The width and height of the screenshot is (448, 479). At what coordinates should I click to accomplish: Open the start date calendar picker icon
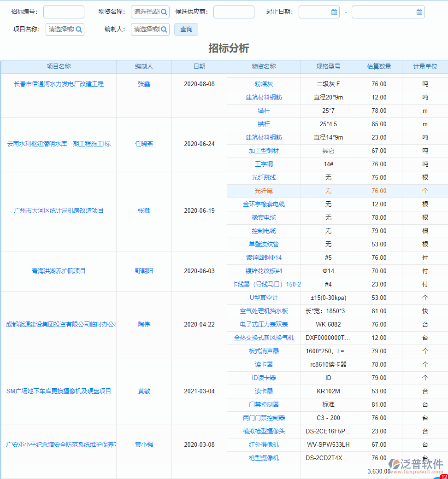(x=334, y=12)
